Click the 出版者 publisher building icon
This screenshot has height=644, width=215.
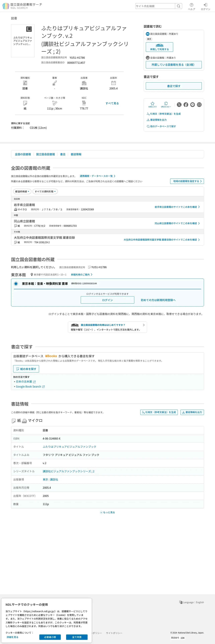84,83
